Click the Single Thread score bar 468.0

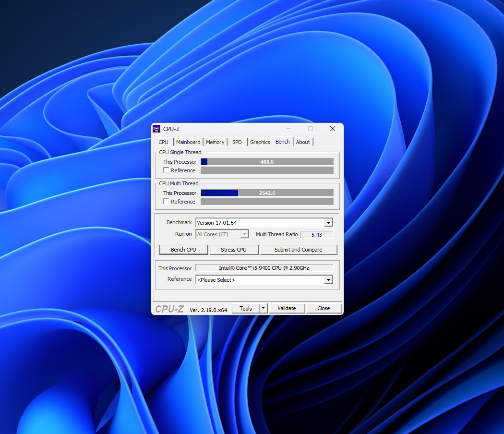(x=267, y=162)
